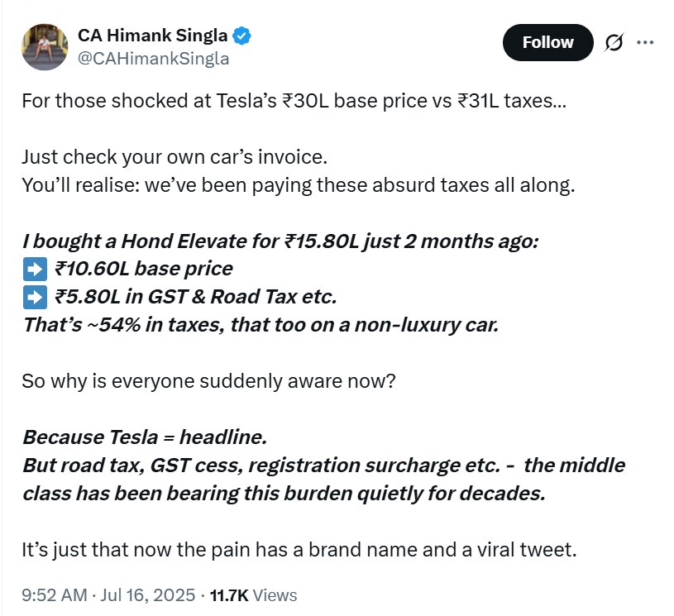Click the CA Himank Singla display name

[x=154, y=36]
